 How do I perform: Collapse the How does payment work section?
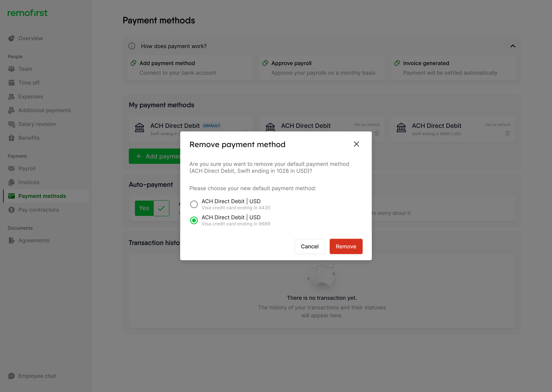513,46
